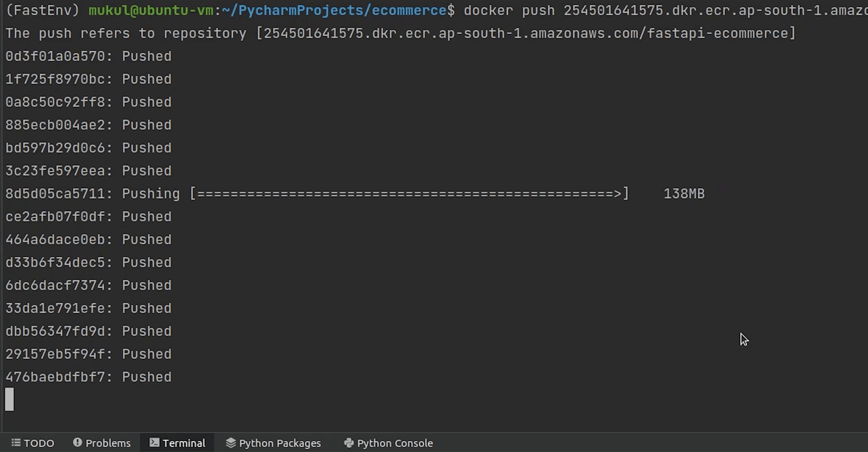Click the TODO list icon

click(16, 443)
